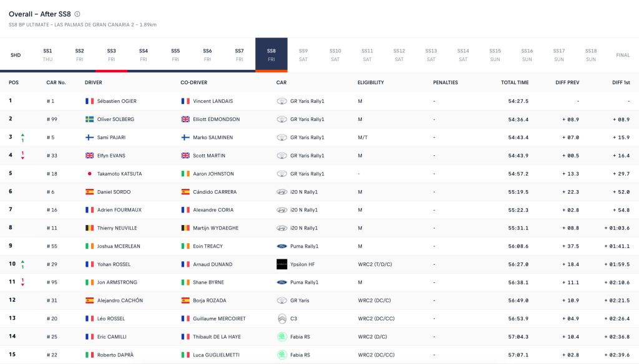Click the DIFF 1st column header
This screenshot has height=364, width=639.
point(621,82)
